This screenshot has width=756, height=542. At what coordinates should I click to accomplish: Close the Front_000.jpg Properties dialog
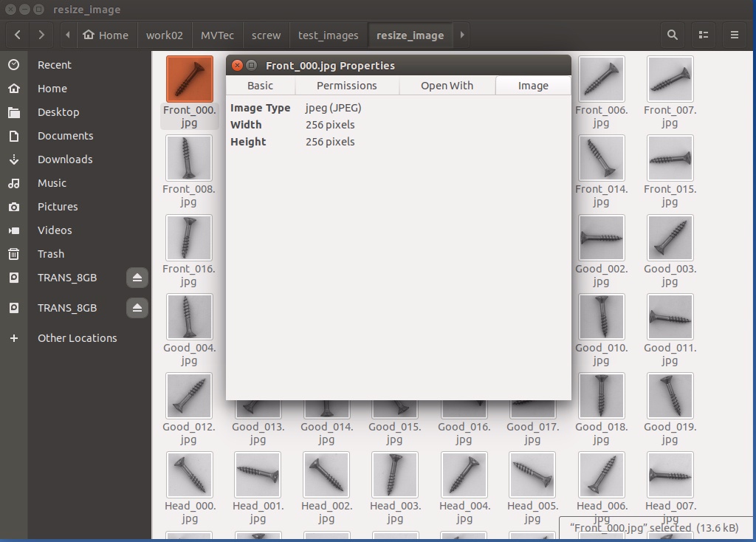[237, 65]
